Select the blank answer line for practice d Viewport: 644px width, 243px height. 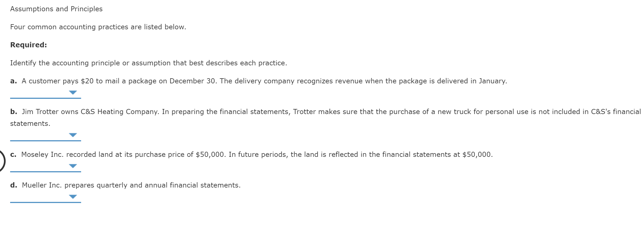click(45, 203)
